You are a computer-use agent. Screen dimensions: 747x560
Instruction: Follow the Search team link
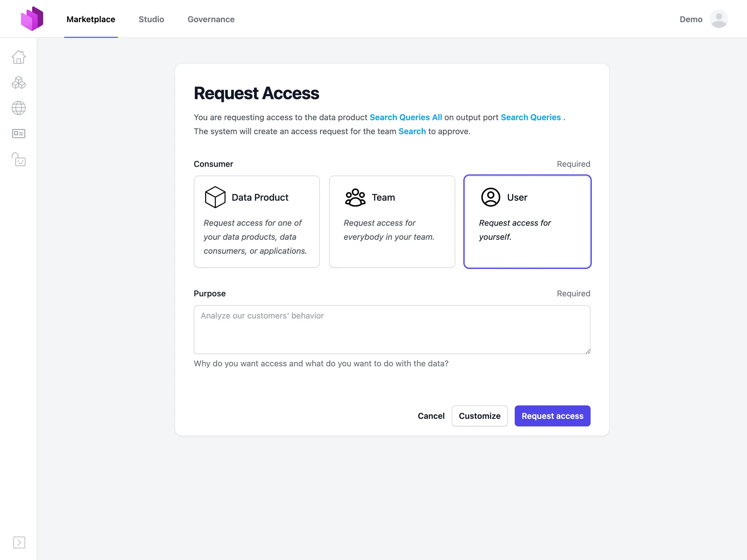pos(412,131)
